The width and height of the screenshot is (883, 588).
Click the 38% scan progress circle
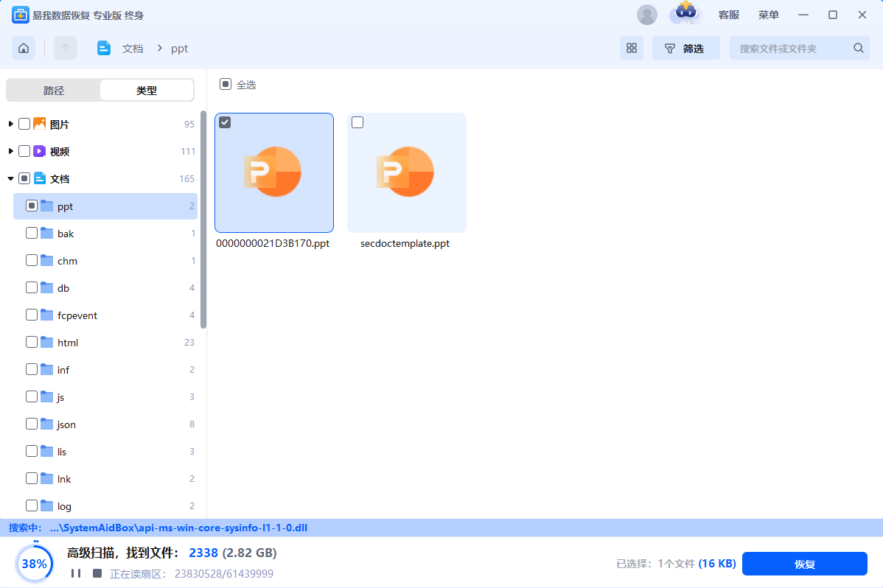35,564
